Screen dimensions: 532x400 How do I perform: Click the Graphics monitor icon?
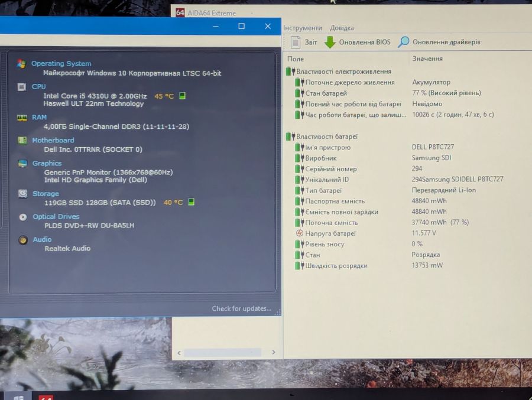pos(22,164)
